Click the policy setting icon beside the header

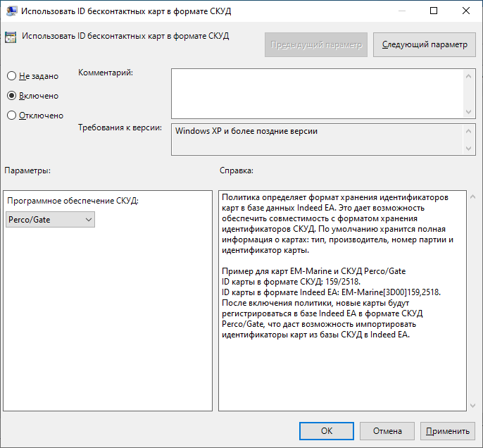point(11,38)
